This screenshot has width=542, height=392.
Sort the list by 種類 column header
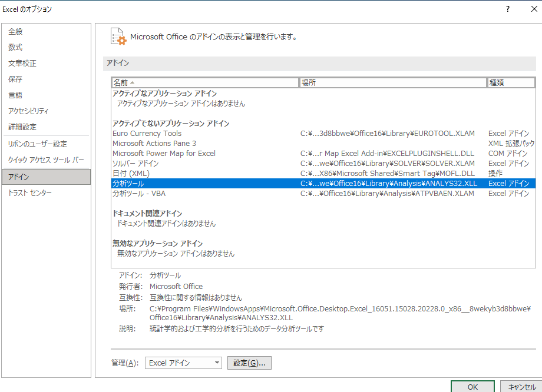tap(511, 82)
